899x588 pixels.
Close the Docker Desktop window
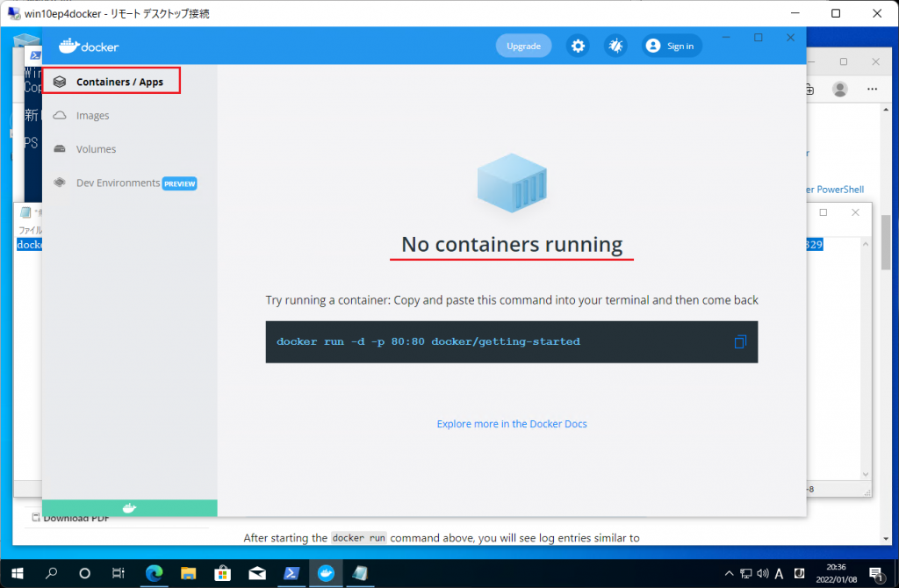pyautogui.click(x=791, y=37)
